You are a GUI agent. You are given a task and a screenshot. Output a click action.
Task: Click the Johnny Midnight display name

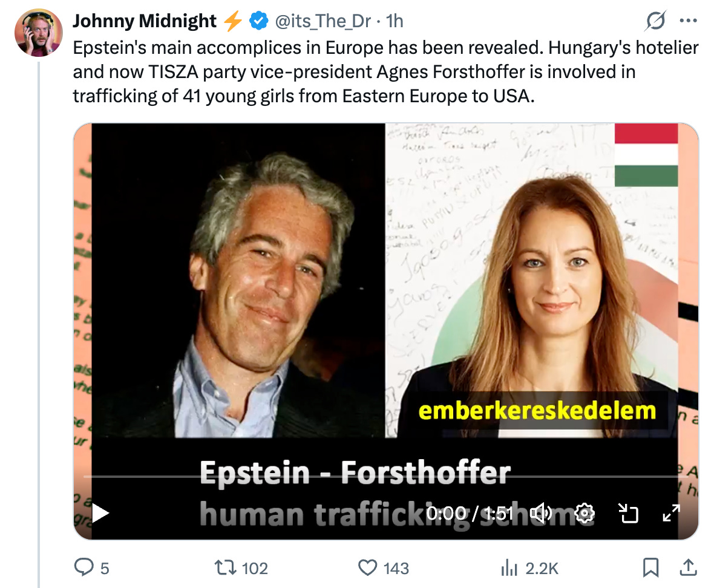coord(145,21)
